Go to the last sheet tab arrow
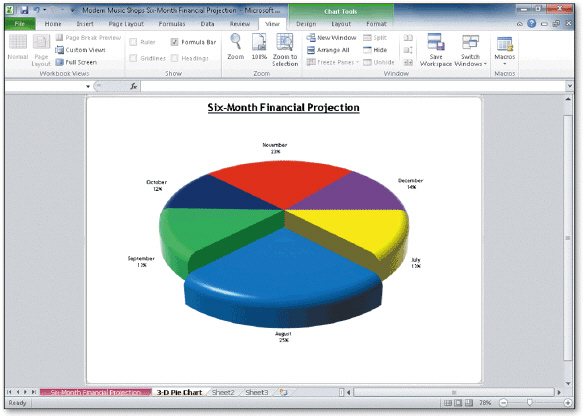Image resolution: width=583 pixels, height=418 pixels. point(33,392)
